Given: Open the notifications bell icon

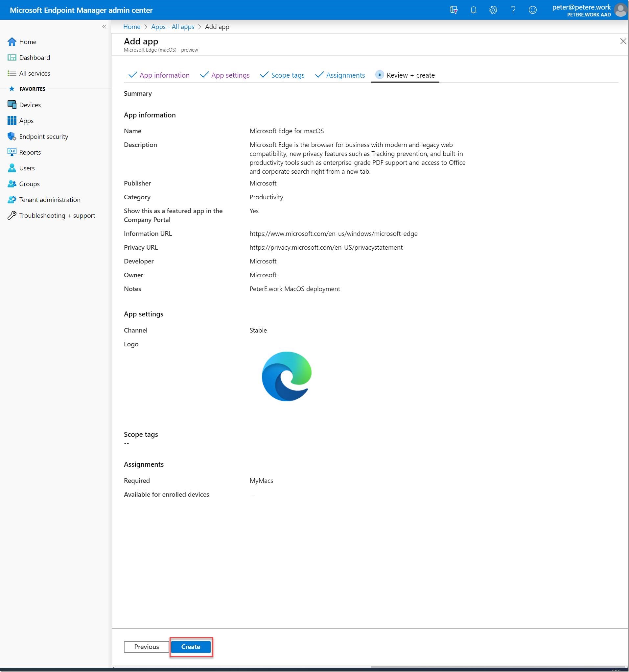Looking at the screenshot, I should (x=473, y=10).
